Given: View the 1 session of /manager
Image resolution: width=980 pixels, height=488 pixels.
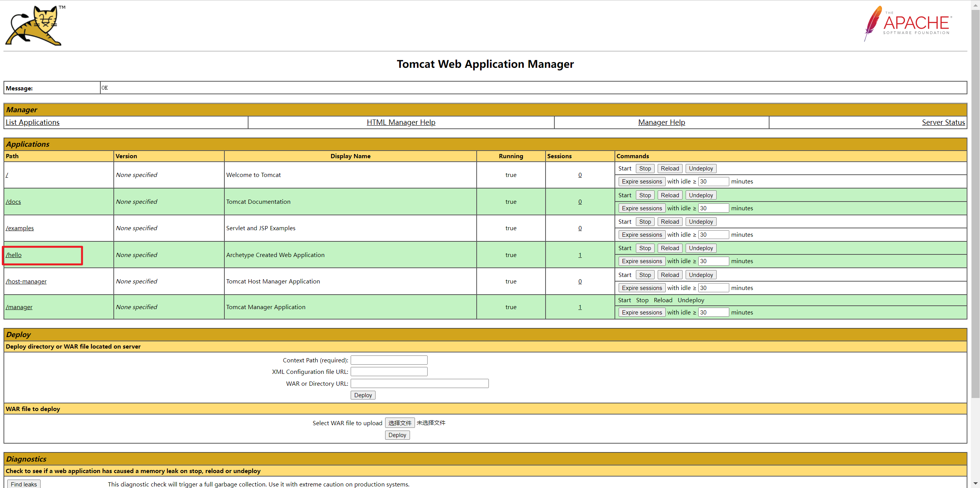Looking at the screenshot, I should pos(580,307).
